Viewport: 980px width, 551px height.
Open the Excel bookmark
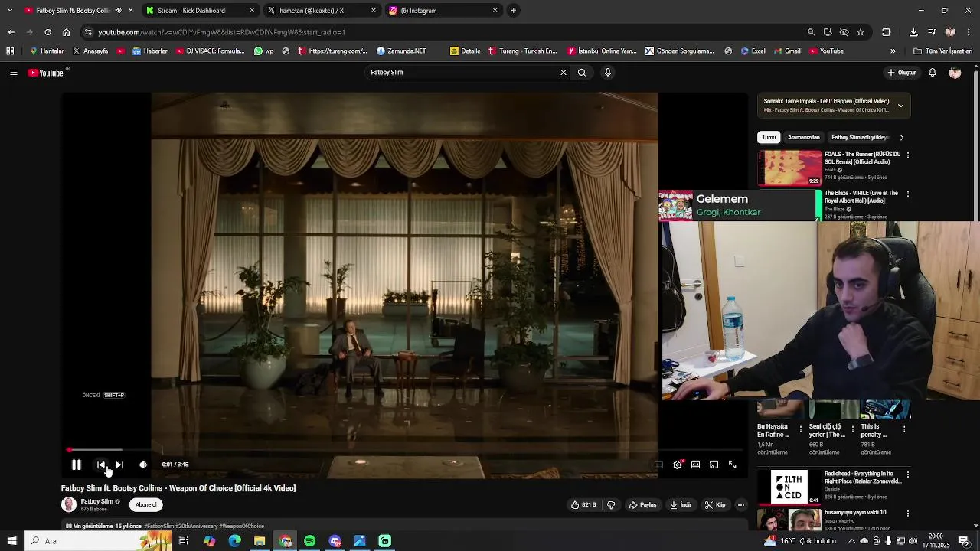point(753,51)
